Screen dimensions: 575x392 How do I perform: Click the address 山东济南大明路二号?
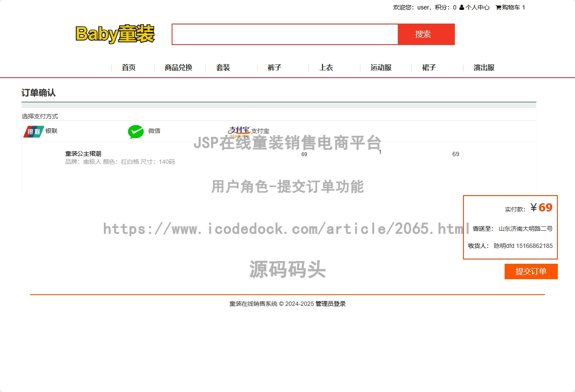pyautogui.click(x=526, y=229)
